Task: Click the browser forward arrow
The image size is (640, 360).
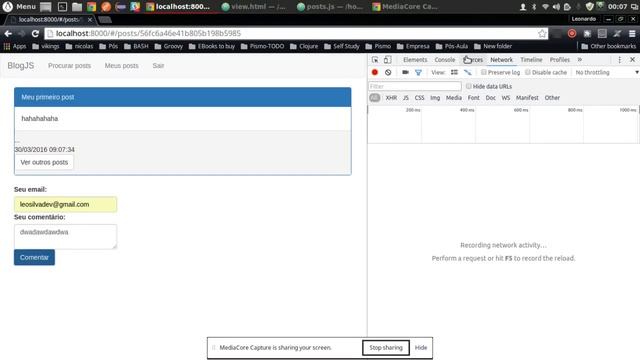Action: point(22,33)
